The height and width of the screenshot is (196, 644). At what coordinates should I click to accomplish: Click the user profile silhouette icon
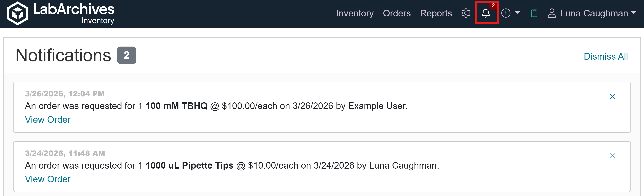(x=552, y=13)
